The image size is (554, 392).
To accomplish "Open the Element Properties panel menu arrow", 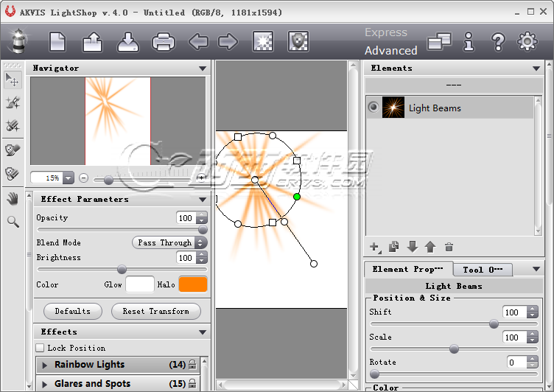I will pos(536,269).
